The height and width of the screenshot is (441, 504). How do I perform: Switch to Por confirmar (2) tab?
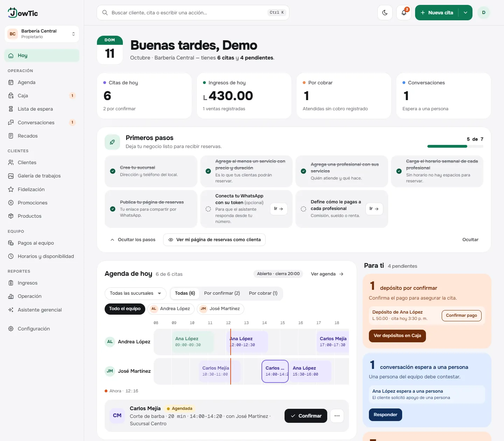pos(222,293)
